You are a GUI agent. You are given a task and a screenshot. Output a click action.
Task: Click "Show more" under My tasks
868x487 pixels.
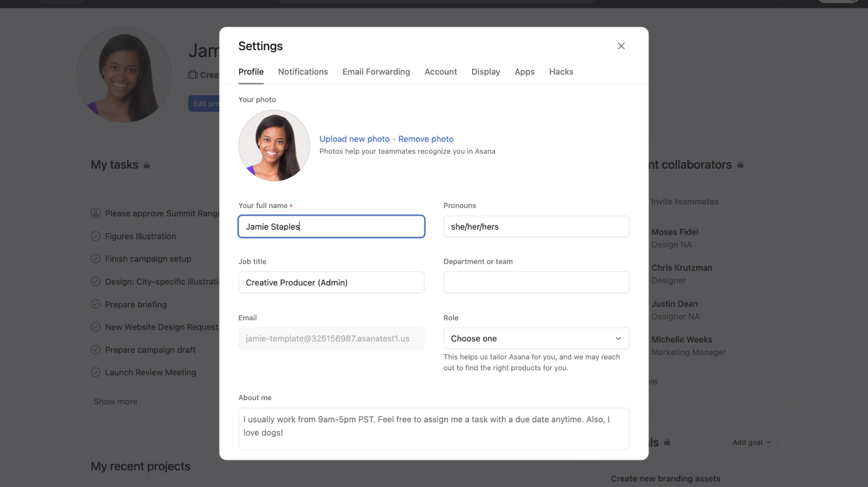(115, 401)
